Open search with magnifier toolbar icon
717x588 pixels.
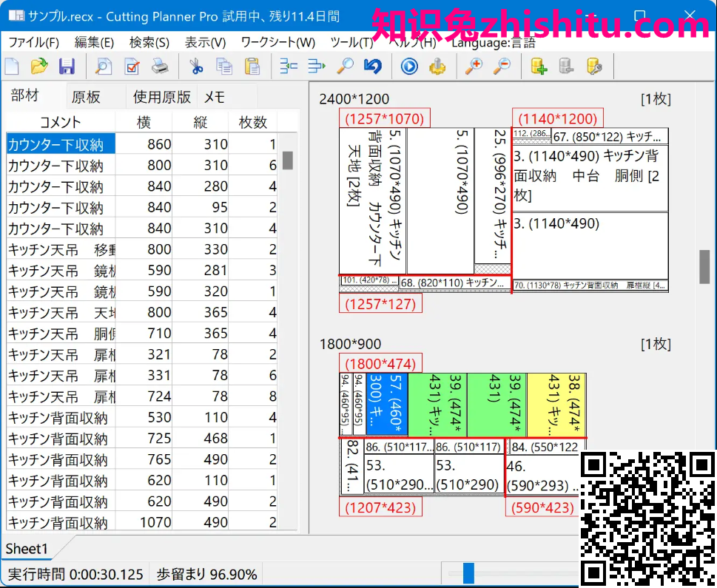(x=345, y=67)
